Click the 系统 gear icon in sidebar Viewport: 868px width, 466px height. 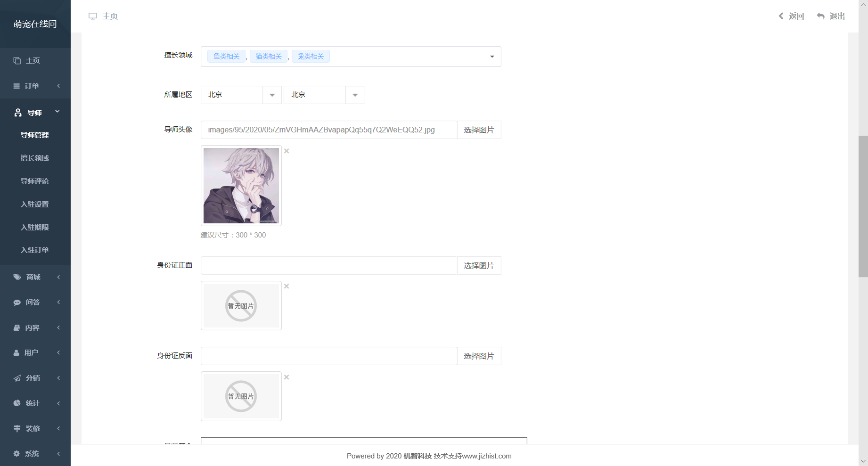[16, 454]
